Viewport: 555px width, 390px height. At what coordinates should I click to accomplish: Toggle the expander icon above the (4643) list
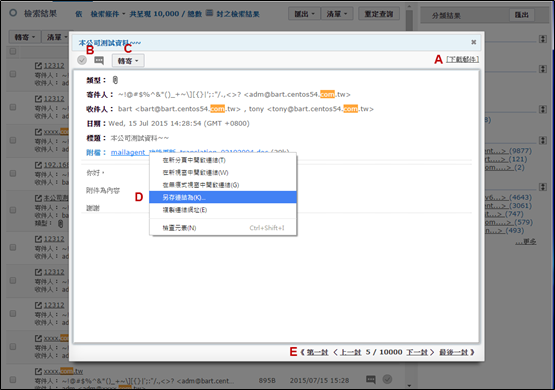pyautogui.click(x=543, y=187)
